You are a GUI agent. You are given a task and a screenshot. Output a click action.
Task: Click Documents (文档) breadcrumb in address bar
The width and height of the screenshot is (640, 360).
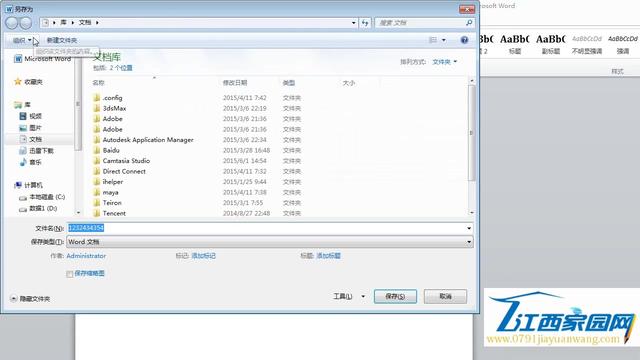[85, 22]
